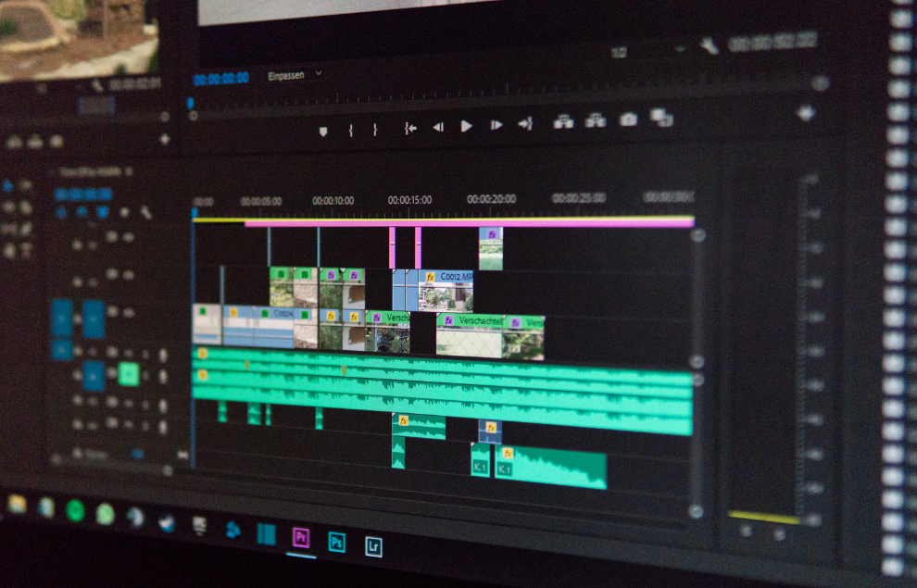Click the Step Back One Frame button
The height and width of the screenshot is (588, 917).
pos(438,127)
